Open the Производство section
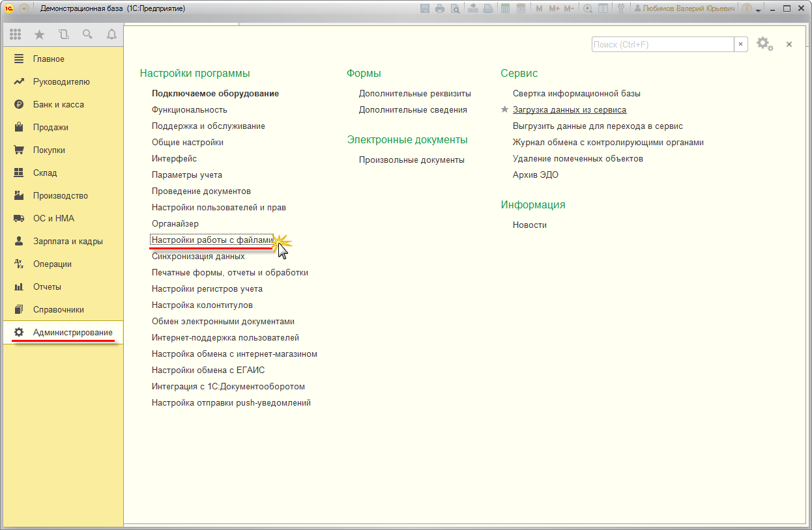Screen dimensions: 812x530 pyautogui.click(x=62, y=195)
